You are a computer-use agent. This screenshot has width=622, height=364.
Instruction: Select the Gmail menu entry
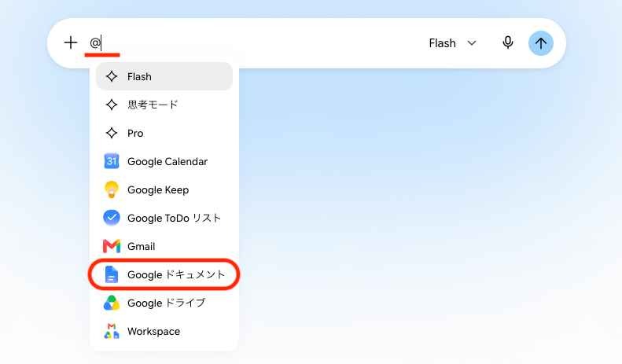tap(164, 246)
